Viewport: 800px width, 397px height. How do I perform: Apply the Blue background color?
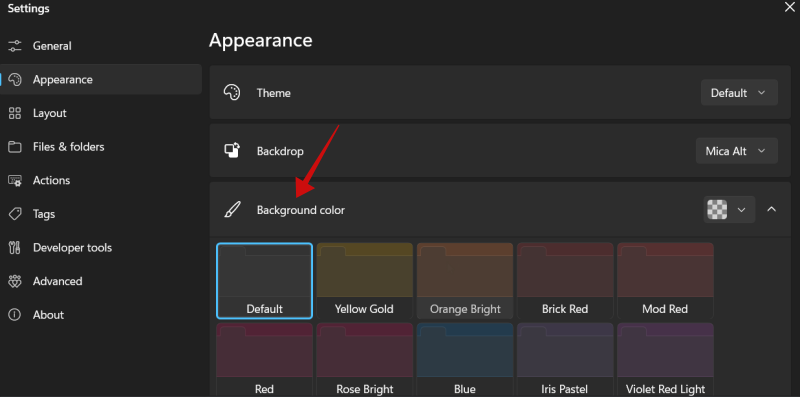pyautogui.click(x=465, y=360)
